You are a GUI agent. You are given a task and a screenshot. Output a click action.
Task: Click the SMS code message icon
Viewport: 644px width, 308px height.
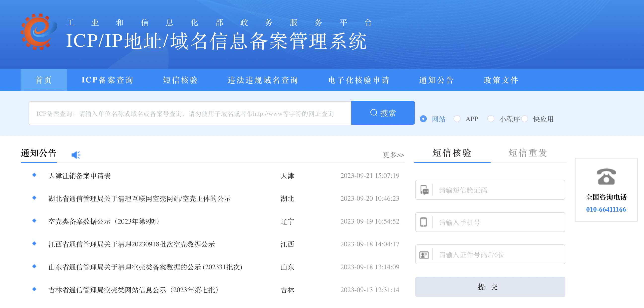424,190
